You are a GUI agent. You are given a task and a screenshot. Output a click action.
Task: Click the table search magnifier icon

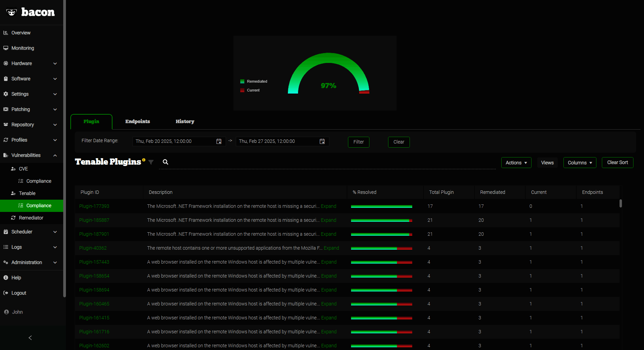pyautogui.click(x=166, y=162)
